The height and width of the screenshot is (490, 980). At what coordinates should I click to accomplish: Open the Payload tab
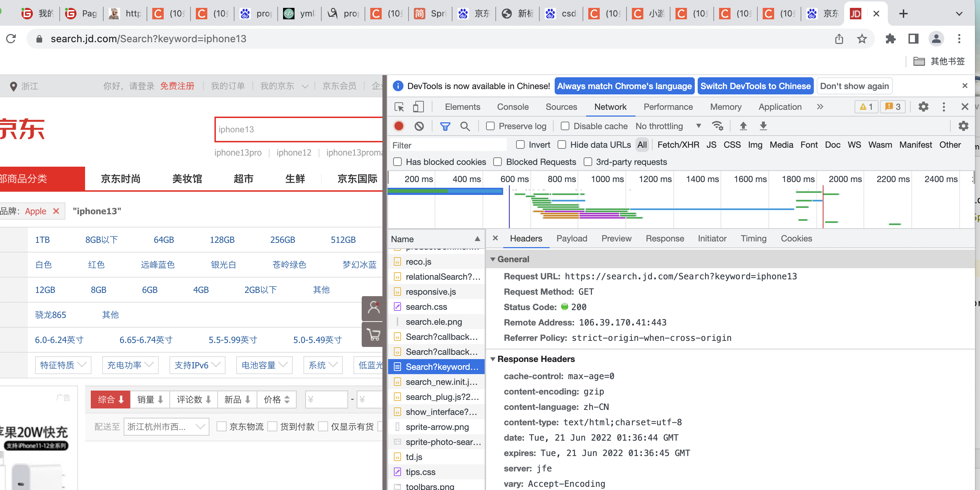571,239
